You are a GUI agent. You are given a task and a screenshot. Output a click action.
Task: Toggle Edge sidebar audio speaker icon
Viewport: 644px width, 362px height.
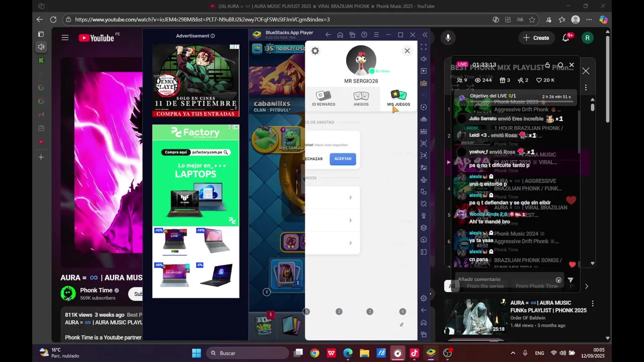(41, 47)
